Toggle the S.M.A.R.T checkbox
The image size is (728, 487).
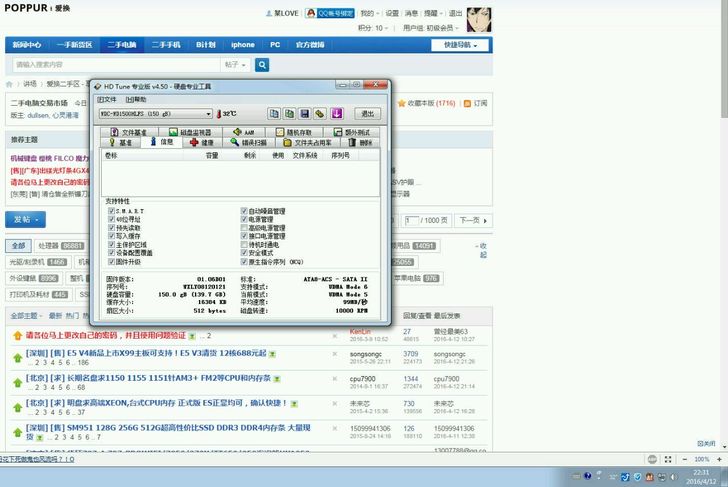111,211
